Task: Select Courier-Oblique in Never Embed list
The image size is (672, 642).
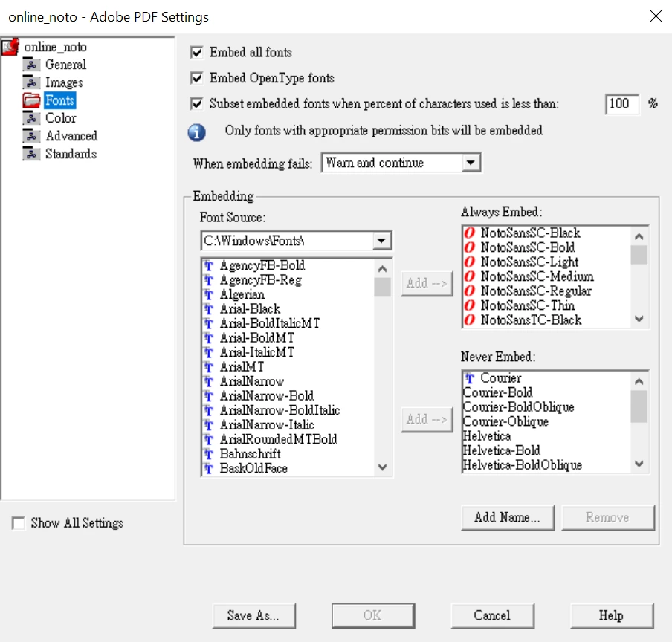Action: coord(505,422)
